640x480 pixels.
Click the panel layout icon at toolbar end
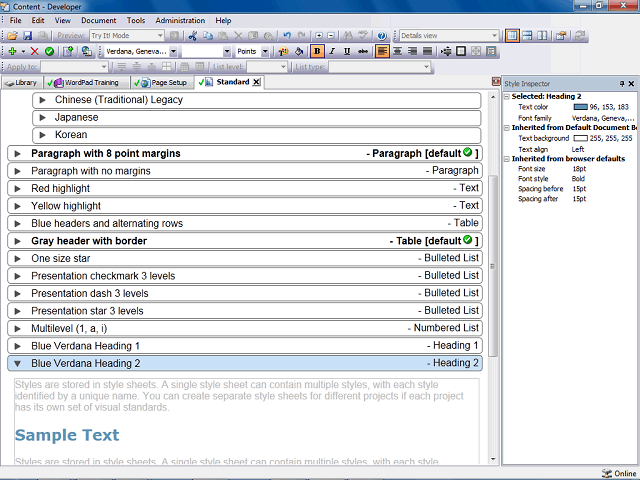pyautogui.click(x=491, y=51)
